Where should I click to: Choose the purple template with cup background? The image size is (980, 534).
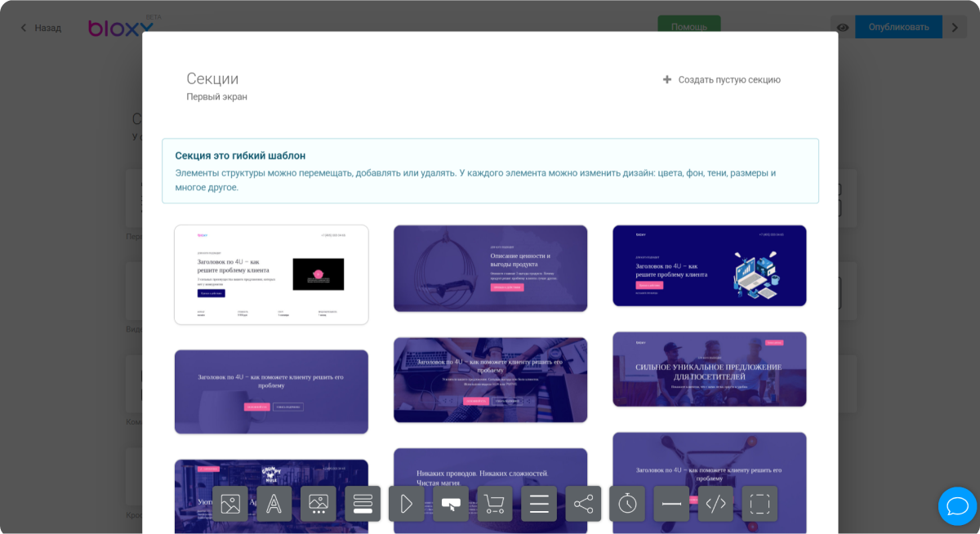[x=271, y=392]
